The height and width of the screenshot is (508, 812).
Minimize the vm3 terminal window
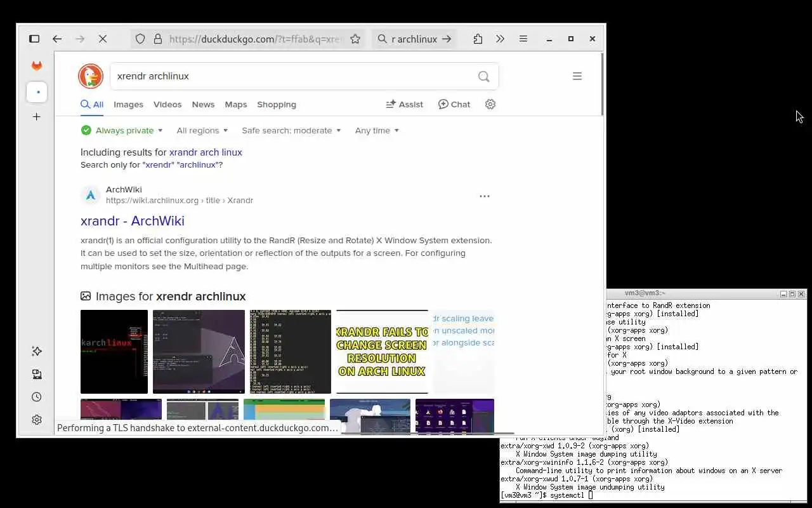(x=783, y=294)
